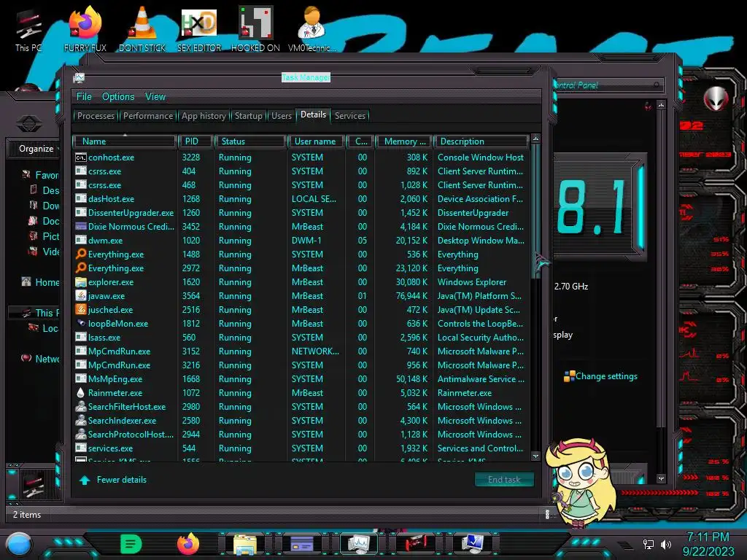Select MpCmdRun.exe with PID 3152

[301, 351]
